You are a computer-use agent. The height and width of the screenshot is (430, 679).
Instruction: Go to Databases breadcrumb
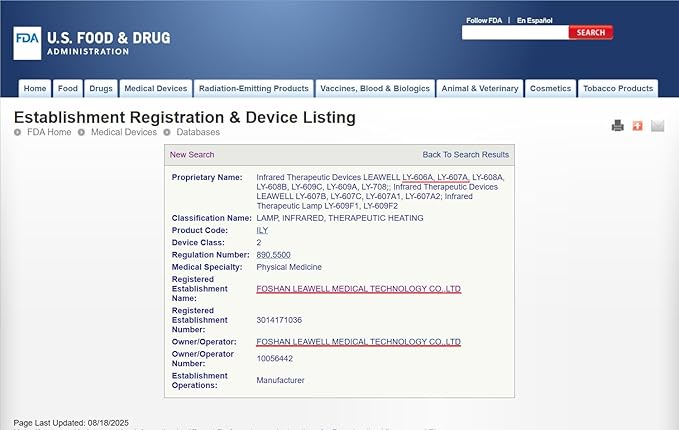click(x=198, y=132)
